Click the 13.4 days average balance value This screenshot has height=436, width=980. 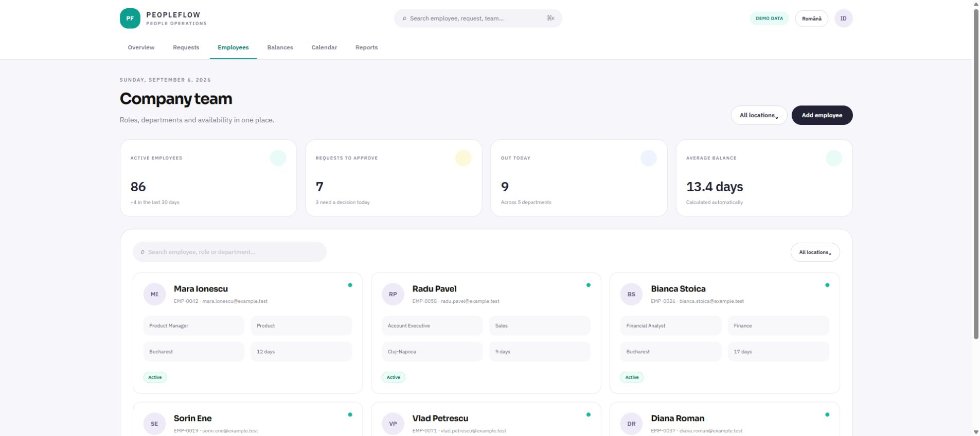pos(715,187)
